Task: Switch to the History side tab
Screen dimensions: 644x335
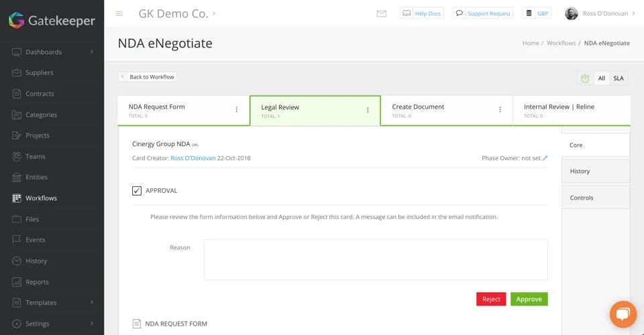Action: coord(595,171)
